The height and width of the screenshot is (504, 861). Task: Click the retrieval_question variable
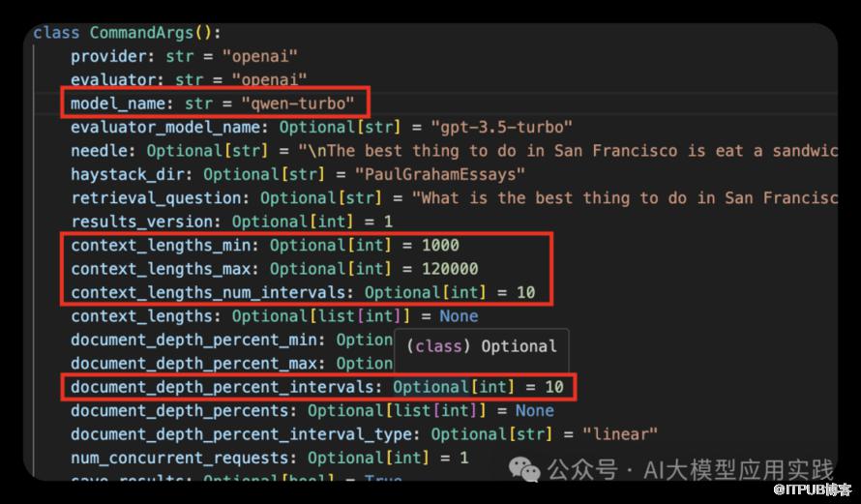(x=156, y=198)
